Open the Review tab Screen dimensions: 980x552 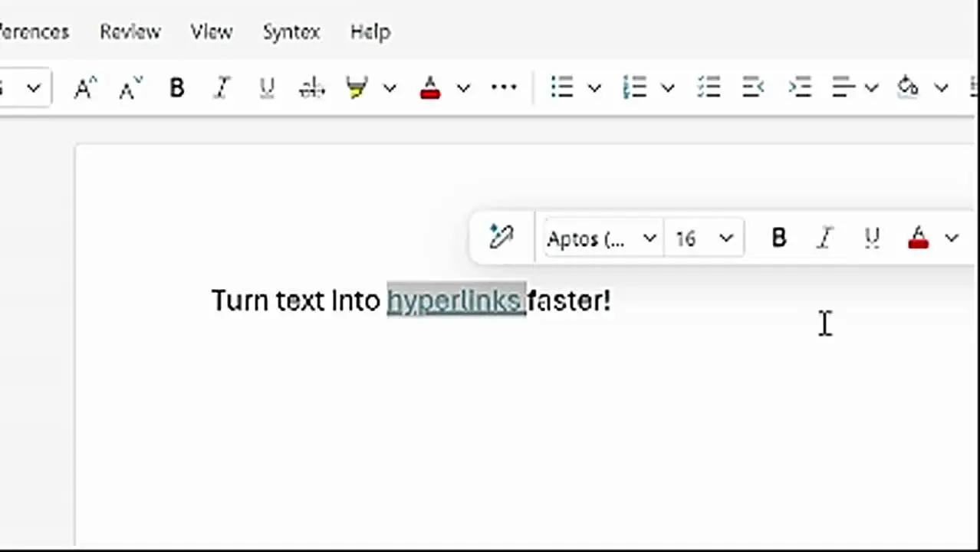pos(130,31)
